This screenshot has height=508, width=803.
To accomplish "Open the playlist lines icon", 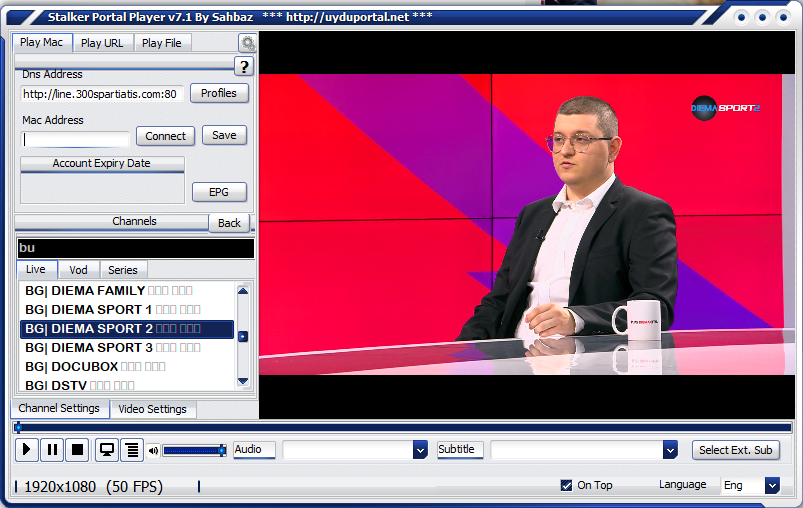I will point(132,450).
